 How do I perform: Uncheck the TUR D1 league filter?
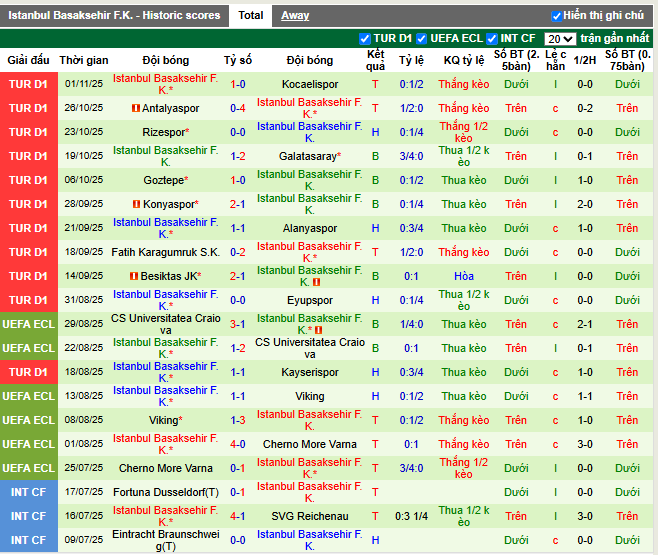(365, 39)
